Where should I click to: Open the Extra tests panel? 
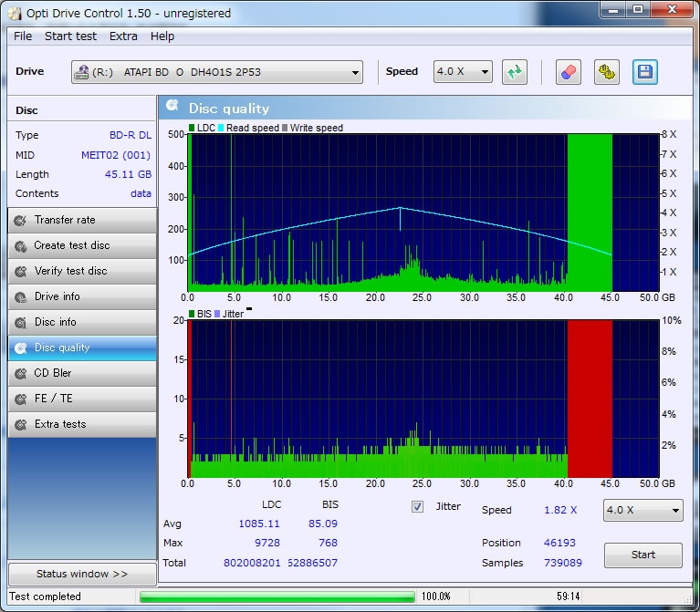pos(82,424)
